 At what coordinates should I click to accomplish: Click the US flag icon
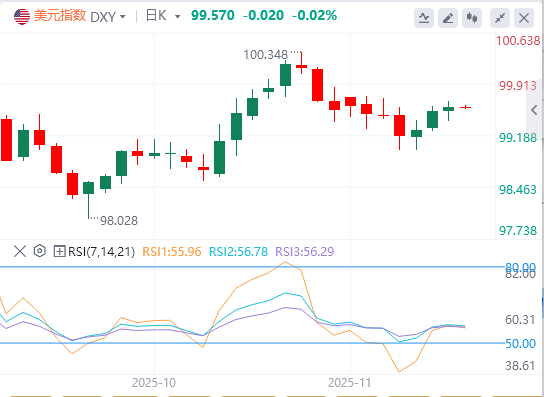22,16
